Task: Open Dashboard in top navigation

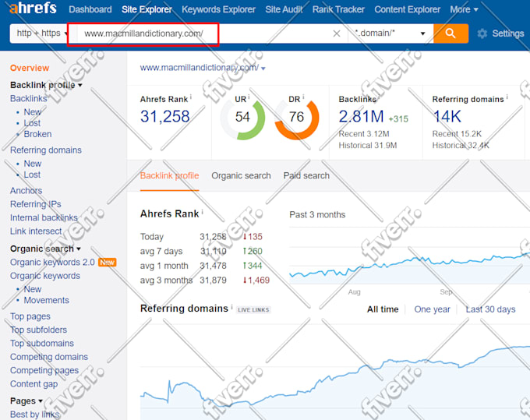Action: [x=90, y=9]
